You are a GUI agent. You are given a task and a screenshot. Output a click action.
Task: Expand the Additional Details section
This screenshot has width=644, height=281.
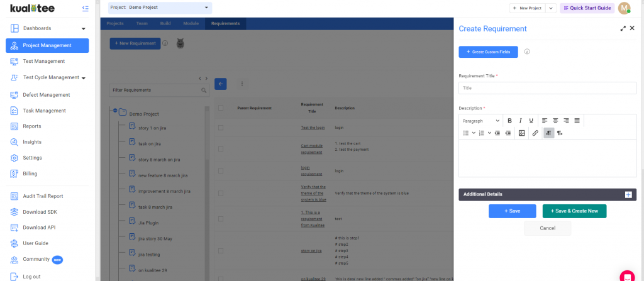(628, 195)
